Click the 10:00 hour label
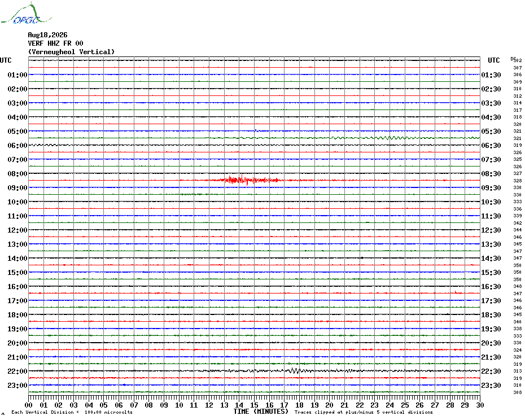The image size is (525, 420). [17, 202]
